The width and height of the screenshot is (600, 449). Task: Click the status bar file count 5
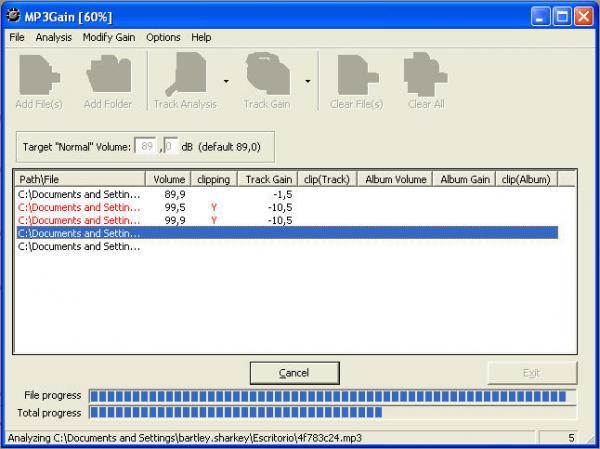pyautogui.click(x=571, y=438)
